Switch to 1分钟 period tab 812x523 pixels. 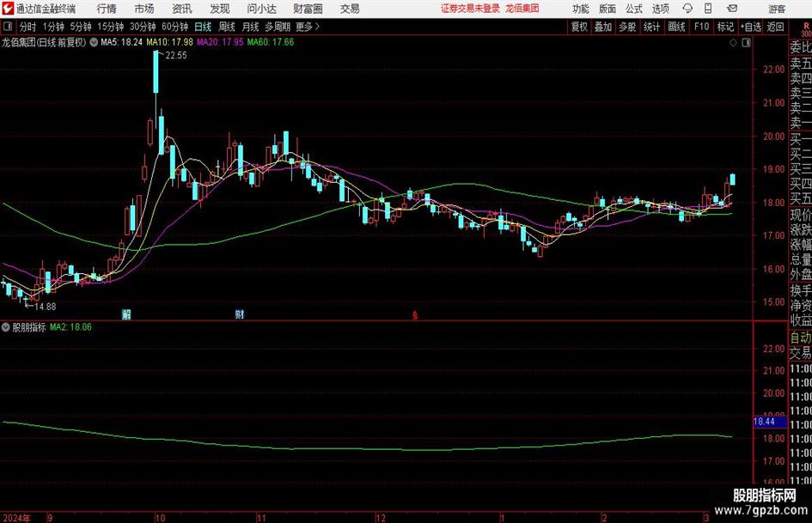click(x=53, y=27)
